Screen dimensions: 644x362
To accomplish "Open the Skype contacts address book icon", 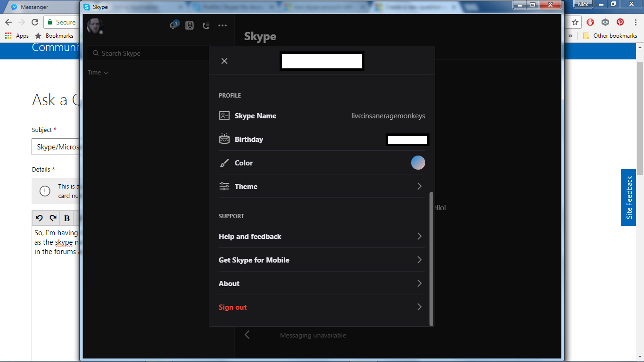I will (190, 25).
